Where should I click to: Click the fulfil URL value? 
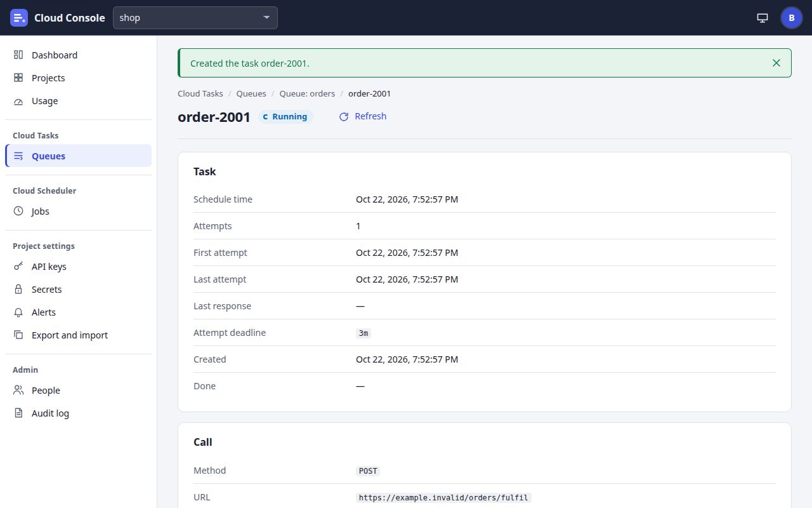[x=443, y=498]
